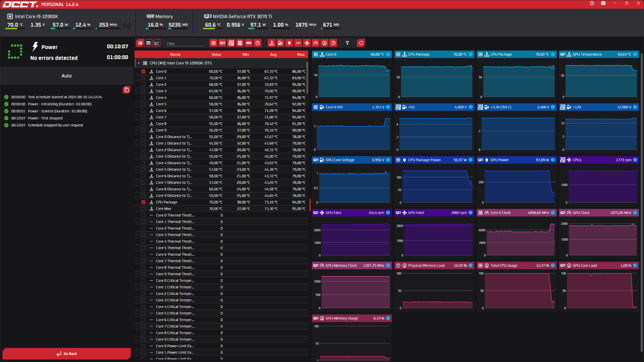Click the 'Schedule stopped by user request' log entry
644x362 pixels.
pyautogui.click(x=55, y=125)
